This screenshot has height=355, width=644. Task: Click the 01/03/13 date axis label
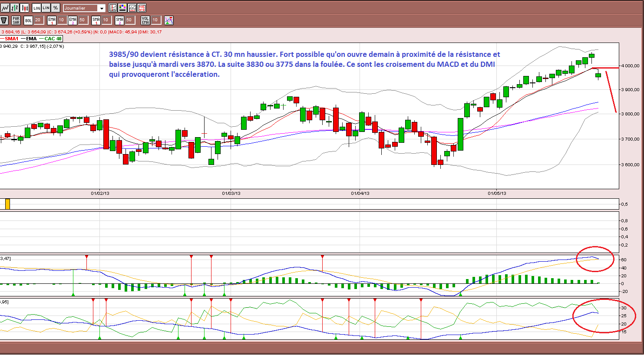pyautogui.click(x=231, y=193)
